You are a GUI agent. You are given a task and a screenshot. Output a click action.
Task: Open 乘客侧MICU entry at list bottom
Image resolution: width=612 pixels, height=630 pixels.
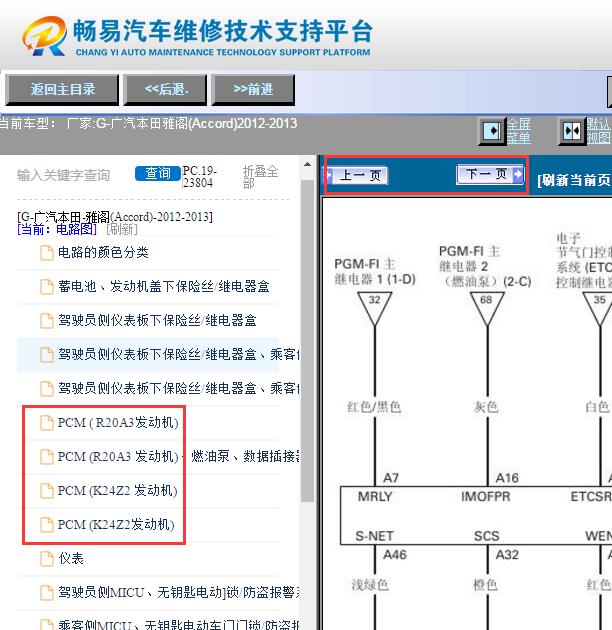(179, 625)
